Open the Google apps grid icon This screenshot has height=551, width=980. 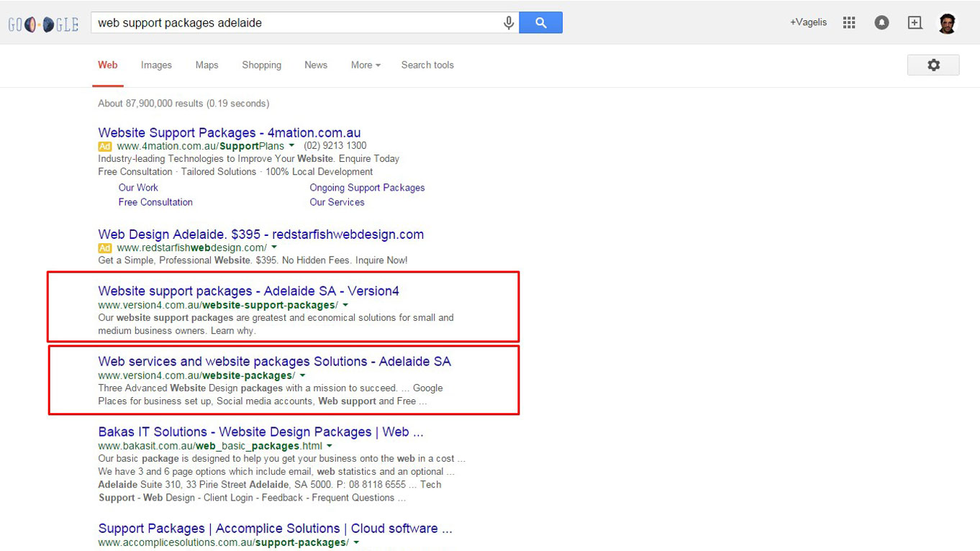849,22
